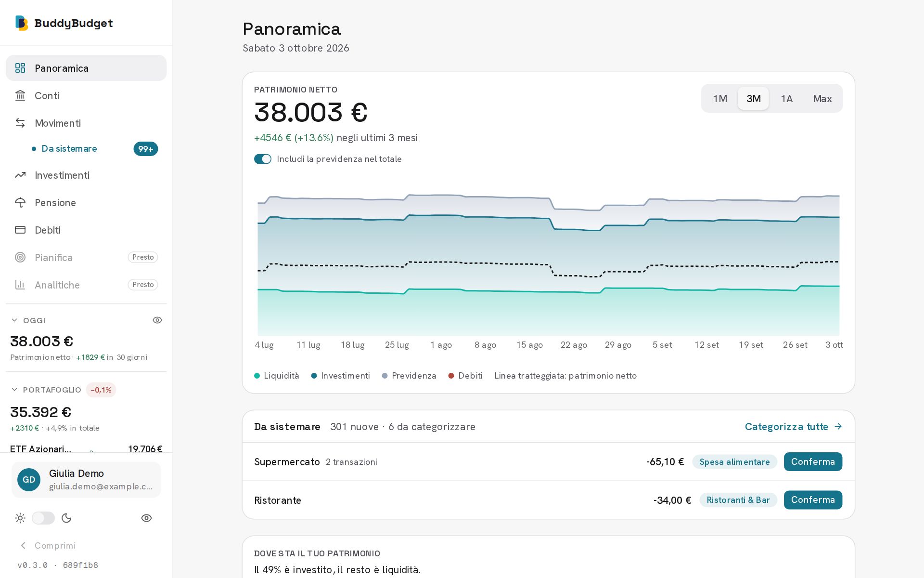The height and width of the screenshot is (578, 924).
Task: Click the Liquidità legend color dot
Action: 257,376
